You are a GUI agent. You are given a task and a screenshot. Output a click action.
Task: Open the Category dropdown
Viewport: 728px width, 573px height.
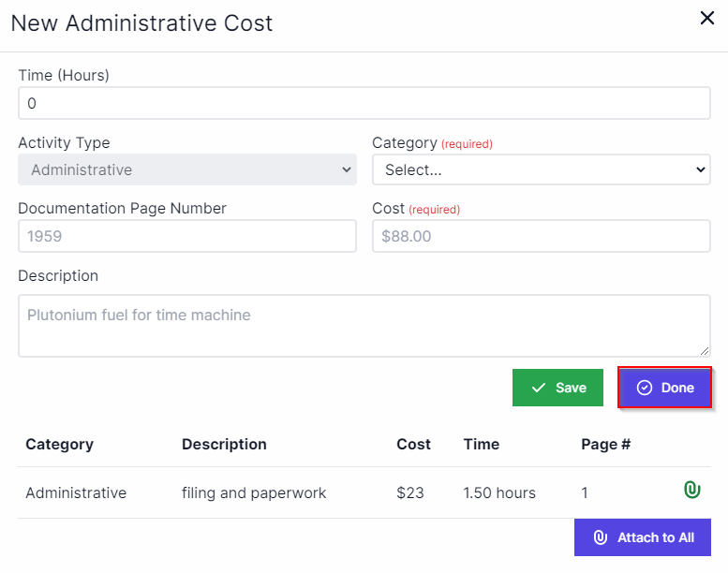coord(541,169)
